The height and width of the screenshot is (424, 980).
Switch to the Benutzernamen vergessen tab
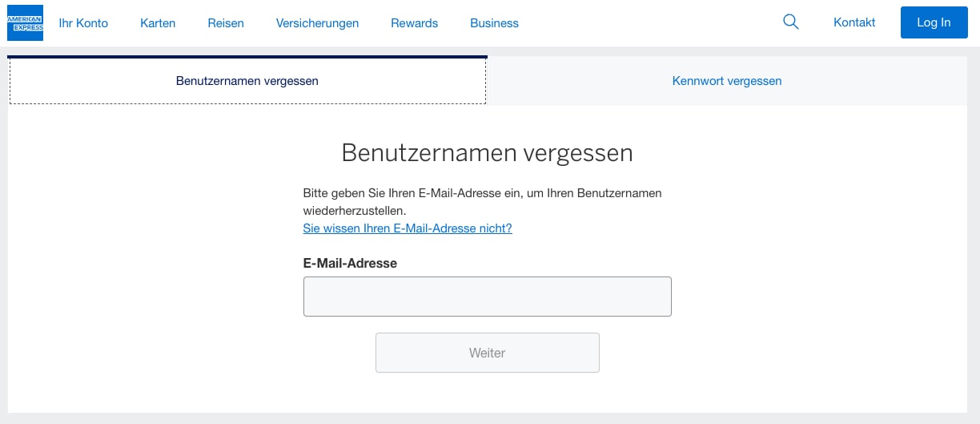point(247,81)
